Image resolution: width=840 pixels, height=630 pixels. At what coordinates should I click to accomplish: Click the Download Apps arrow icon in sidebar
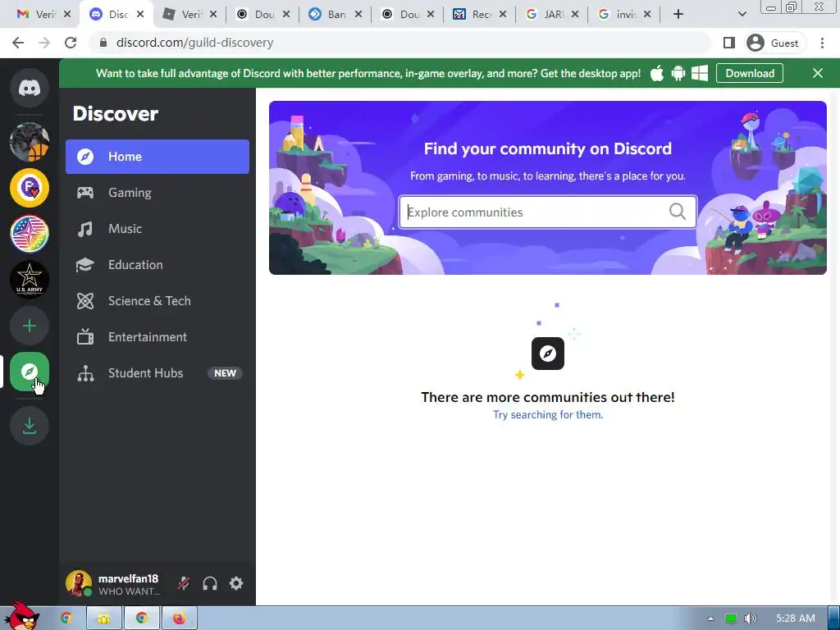[30, 426]
